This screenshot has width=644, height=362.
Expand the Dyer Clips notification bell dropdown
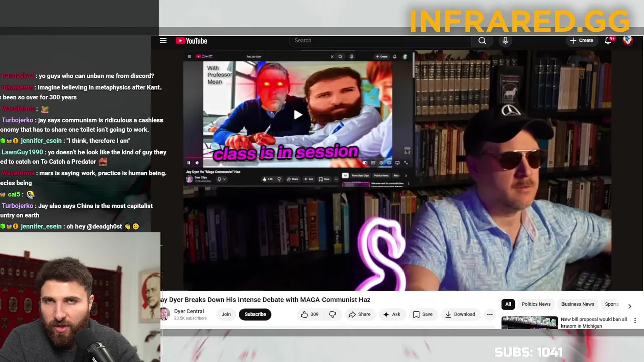click(x=222, y=179)
